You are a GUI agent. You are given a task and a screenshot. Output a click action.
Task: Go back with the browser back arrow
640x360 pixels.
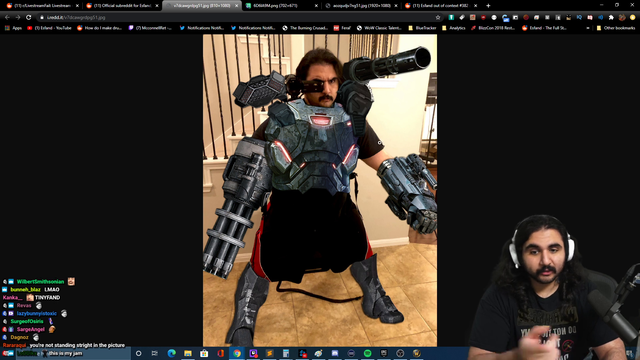7,18
